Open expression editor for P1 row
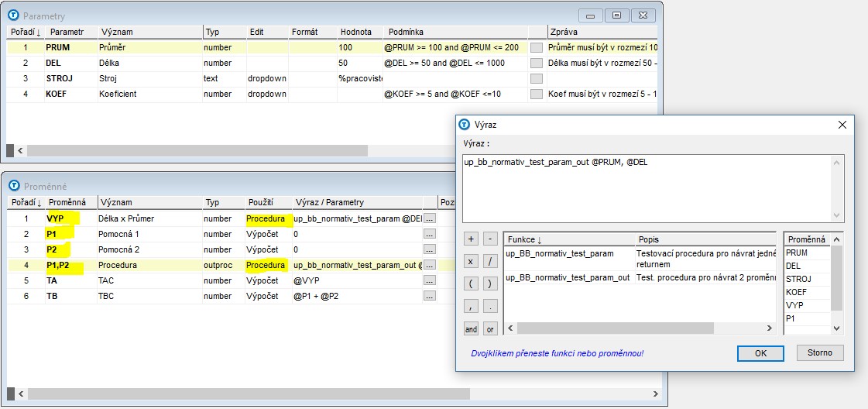Viewport: 868px width, 409px height. coord(430,234)
